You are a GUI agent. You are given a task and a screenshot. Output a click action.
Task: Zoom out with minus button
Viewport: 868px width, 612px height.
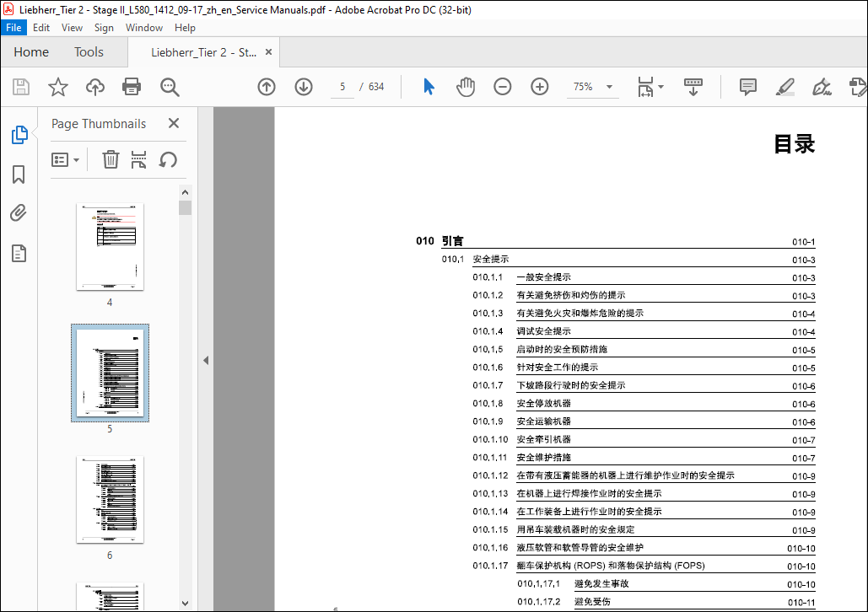click(x=502, y=87)
